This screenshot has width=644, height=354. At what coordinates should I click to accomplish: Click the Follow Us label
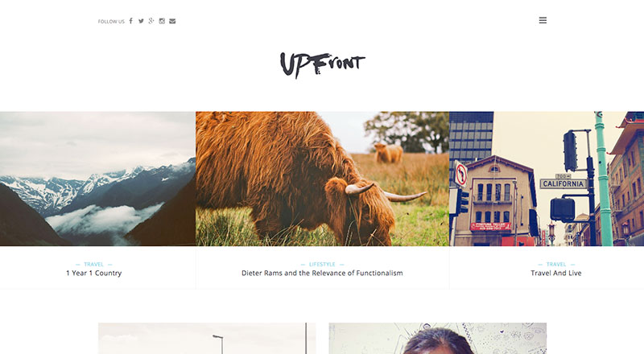click(x=111, y=22)
